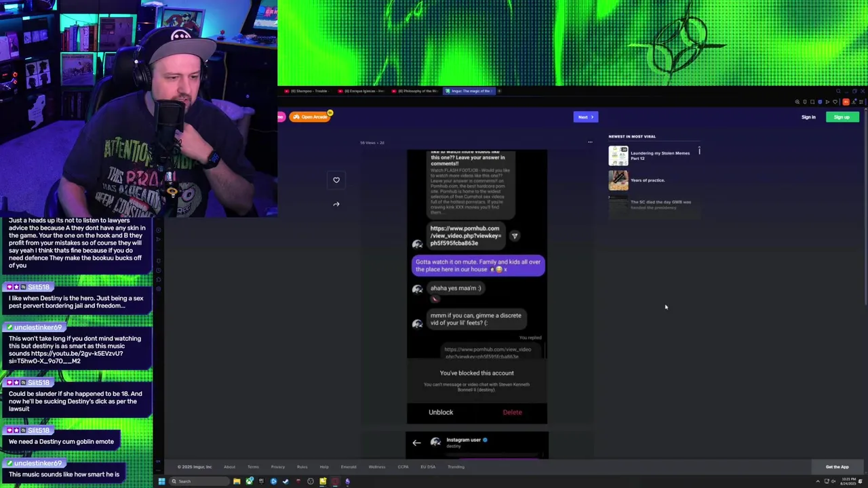Click the shield icon in browser toolbar
868x488 pixels.
[820, 102]
